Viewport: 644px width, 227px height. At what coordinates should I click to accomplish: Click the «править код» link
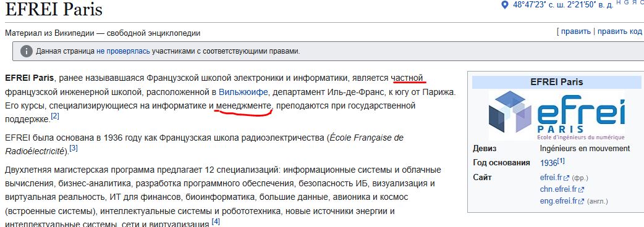coord(619,31)
